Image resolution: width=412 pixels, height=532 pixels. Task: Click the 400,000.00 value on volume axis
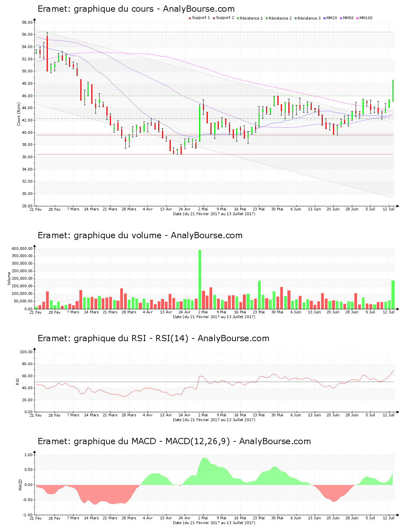coord(22,248)
